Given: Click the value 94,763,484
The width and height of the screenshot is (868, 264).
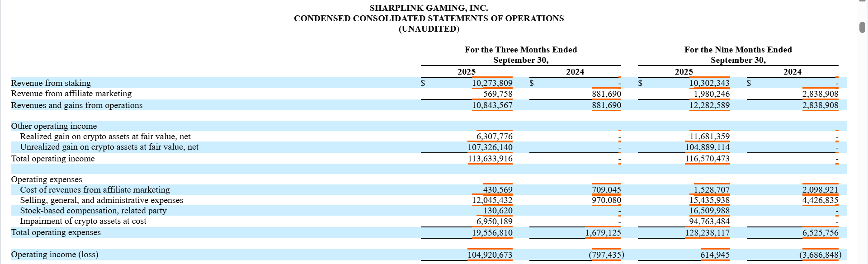Looking at the screenshot, I should (709, 222).
